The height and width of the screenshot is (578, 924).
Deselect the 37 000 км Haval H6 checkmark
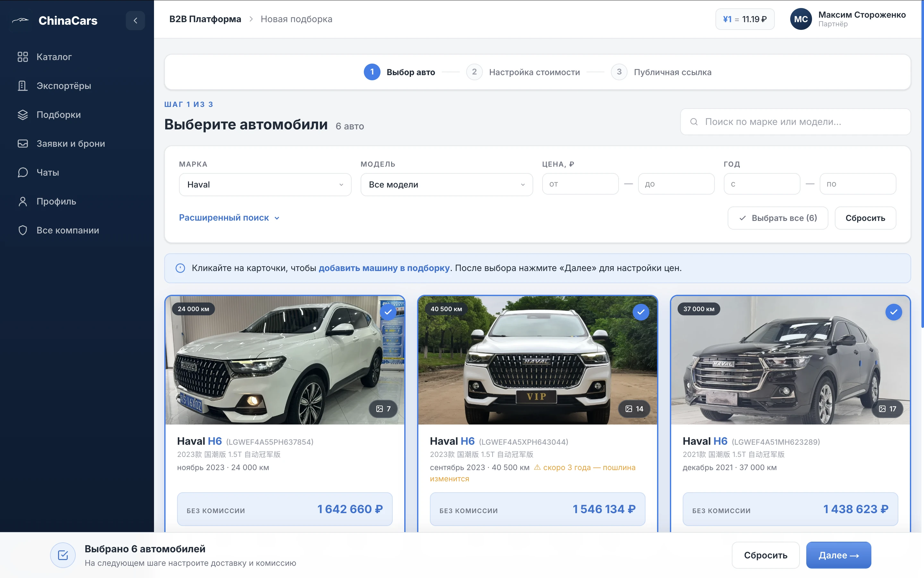[x=894, y=312]
